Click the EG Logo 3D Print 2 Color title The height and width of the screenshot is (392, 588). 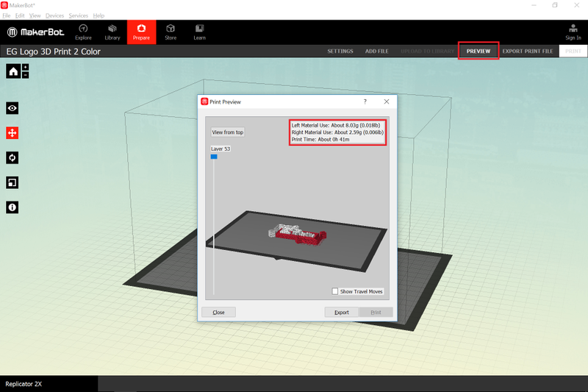click(53, 51)
